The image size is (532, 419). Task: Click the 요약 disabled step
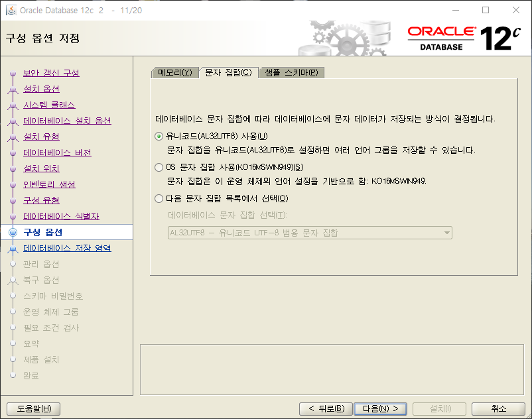(x=31, y=343)
